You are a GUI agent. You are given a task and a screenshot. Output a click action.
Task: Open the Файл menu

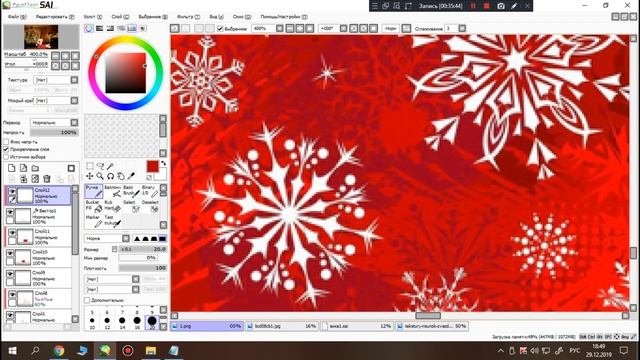coord(17,17)
